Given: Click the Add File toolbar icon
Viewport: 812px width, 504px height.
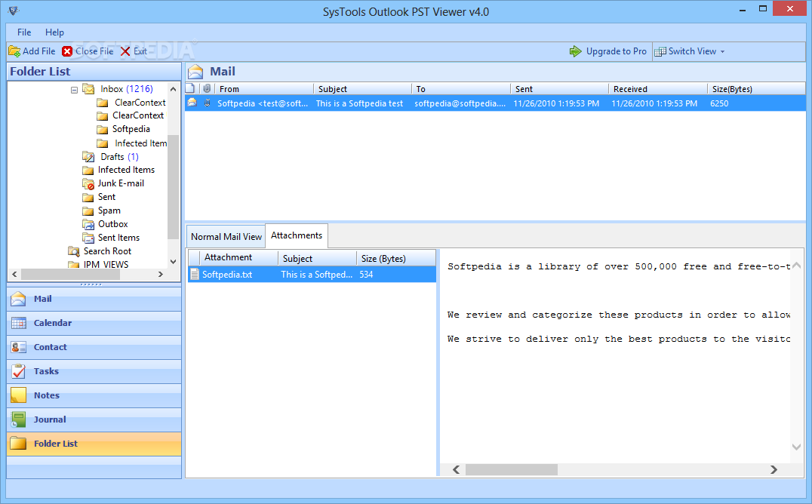Looking at the screenshot, I should (x=14, y=51).
